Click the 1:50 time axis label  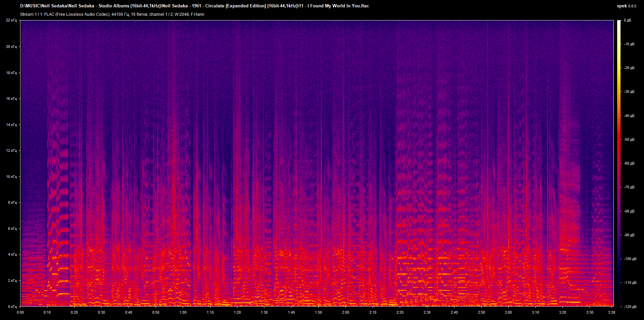point(318,312)
